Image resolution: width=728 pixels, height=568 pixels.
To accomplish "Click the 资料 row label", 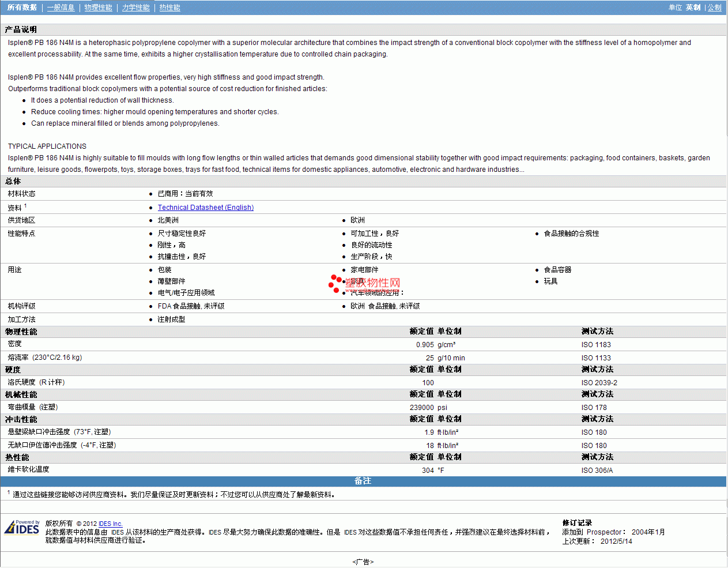I will point(15,208).
